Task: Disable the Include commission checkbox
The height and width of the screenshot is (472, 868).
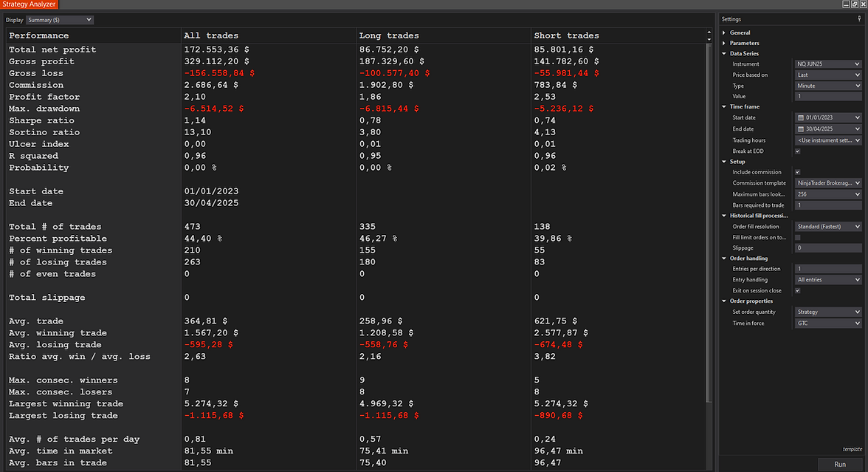Action: pyautogui.click(x=798, y=172)
